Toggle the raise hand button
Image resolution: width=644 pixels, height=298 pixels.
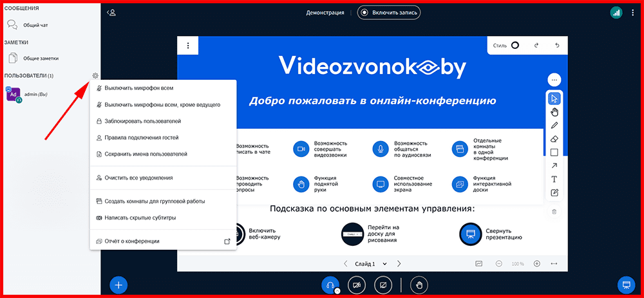tap(419, 284)
